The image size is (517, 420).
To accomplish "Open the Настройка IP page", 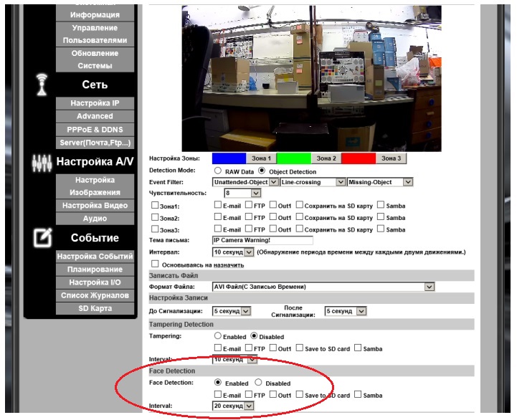I will 95,103.
